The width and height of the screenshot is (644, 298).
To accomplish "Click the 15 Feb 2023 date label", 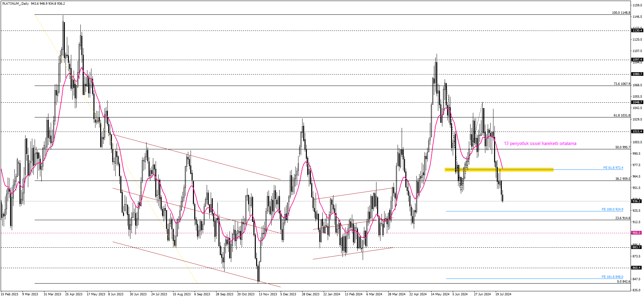I will (x=9, y=294).
